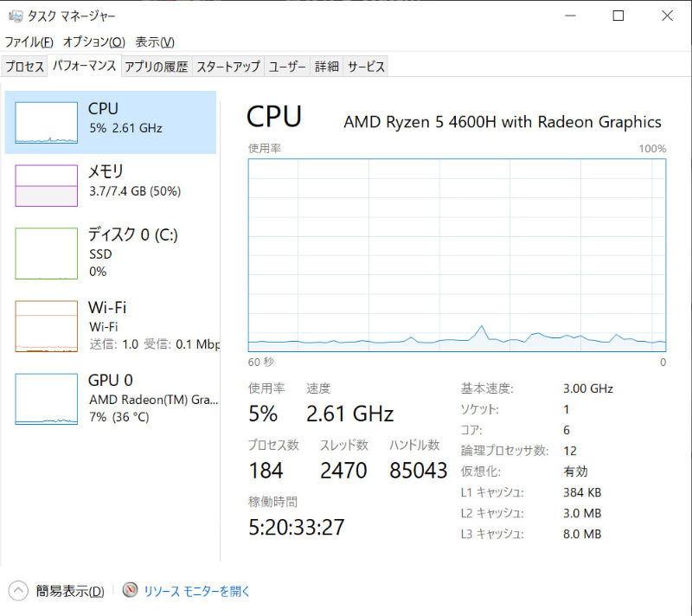Open the スタートアップ tab

227,66
